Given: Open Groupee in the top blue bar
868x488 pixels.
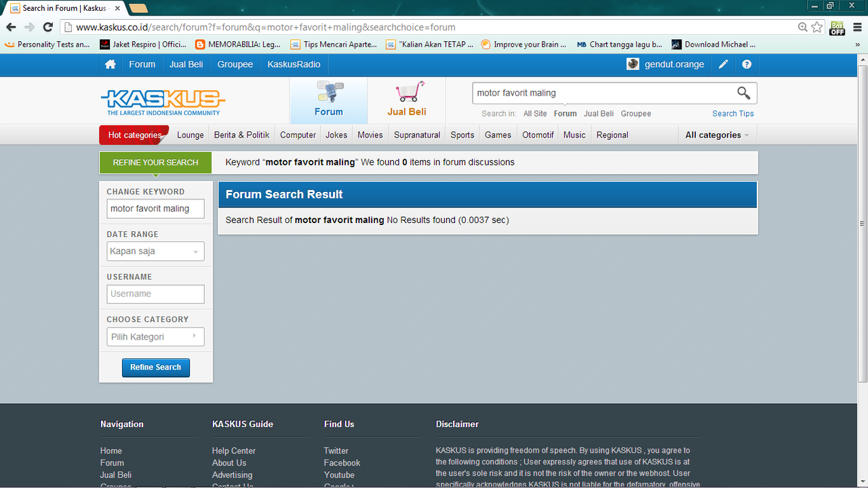Looking at the screenshot, I should pyautogui.click(x=235, y=64).
